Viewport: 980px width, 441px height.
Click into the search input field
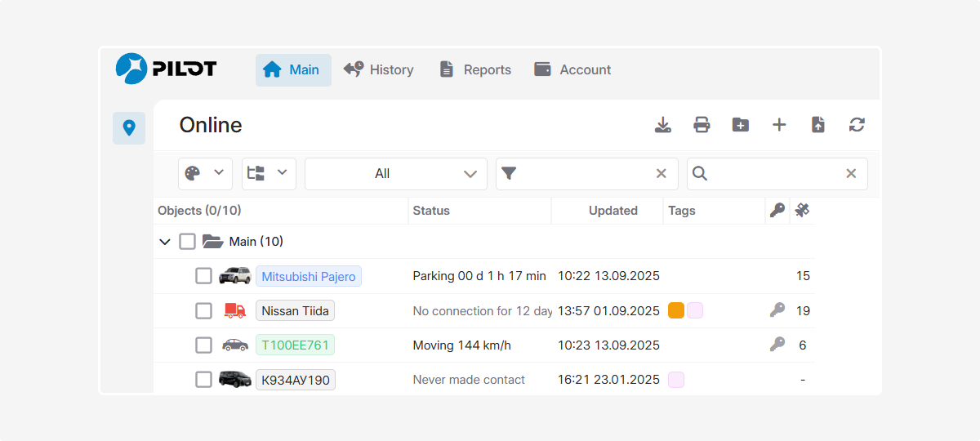(776, 174)
